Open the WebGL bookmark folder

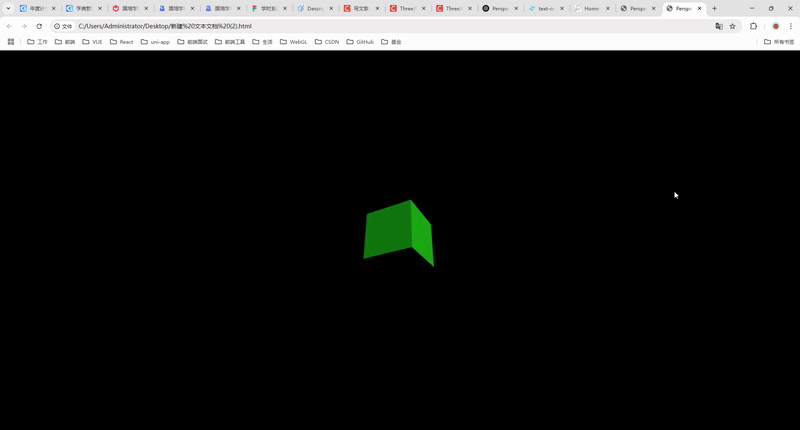click(x=293, y=42)
